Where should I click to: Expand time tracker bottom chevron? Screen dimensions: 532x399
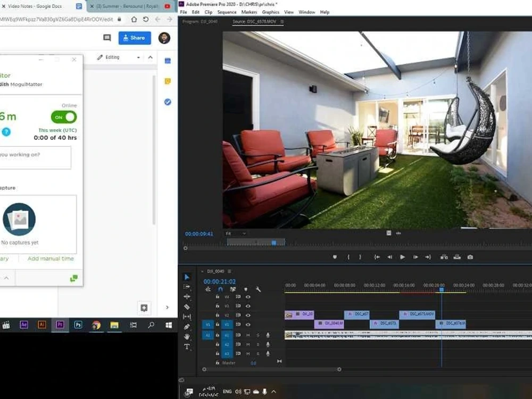(x=6, y=278)
